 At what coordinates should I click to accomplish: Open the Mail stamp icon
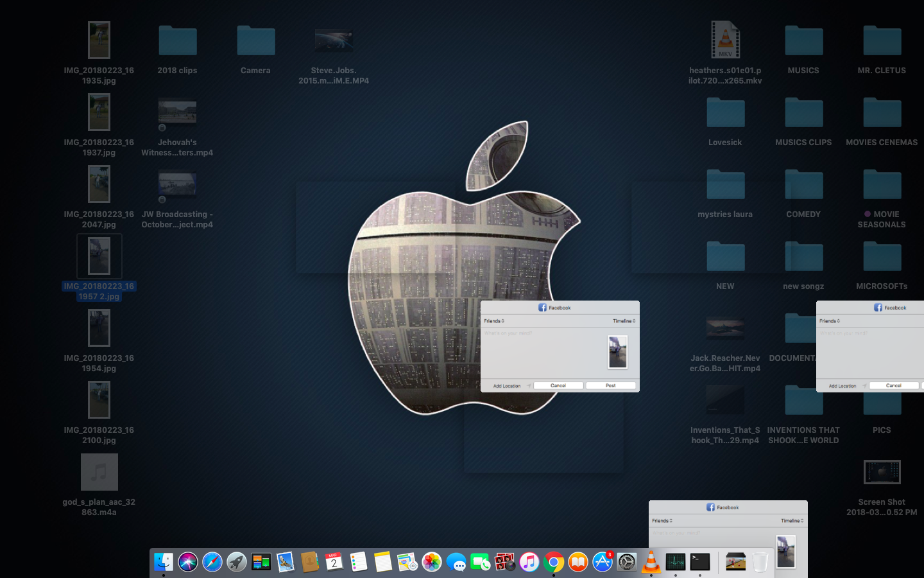tap(286, 562)
